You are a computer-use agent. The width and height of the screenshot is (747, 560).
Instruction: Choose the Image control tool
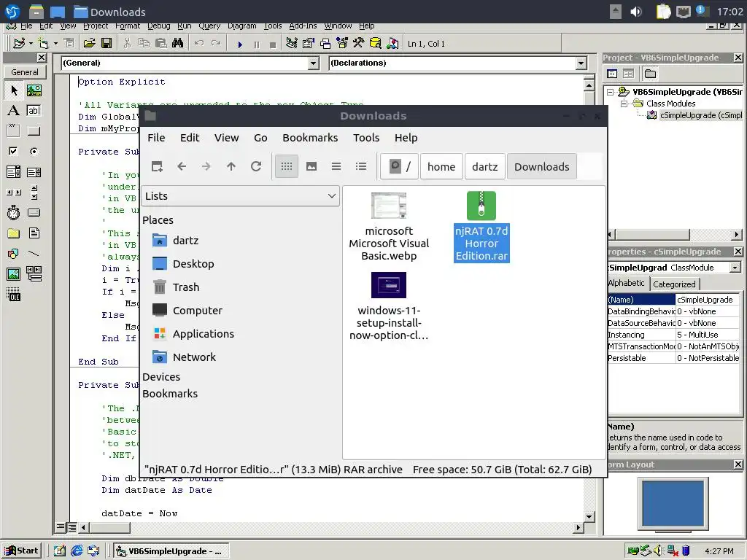pyautogui.click(x=13, y=274)
